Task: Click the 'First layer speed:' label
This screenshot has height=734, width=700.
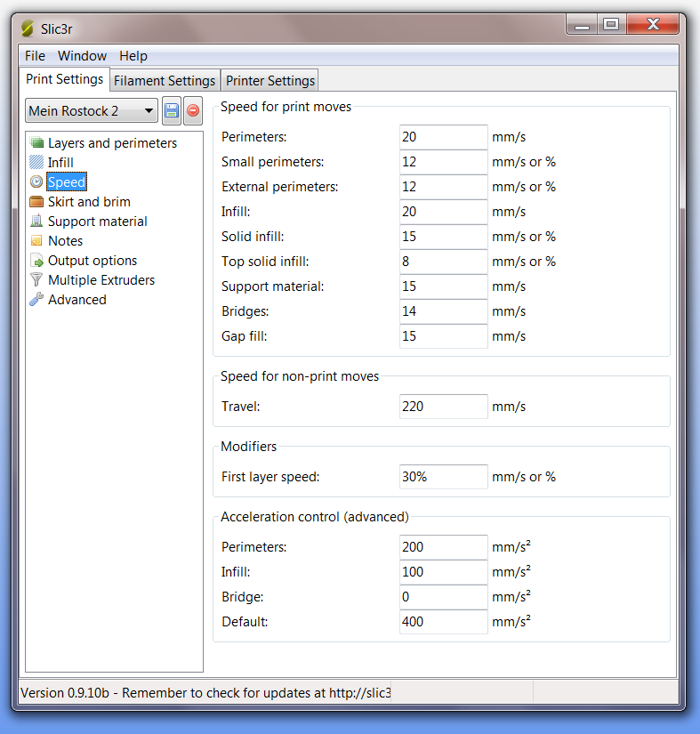Action: (x=270, y=477)
